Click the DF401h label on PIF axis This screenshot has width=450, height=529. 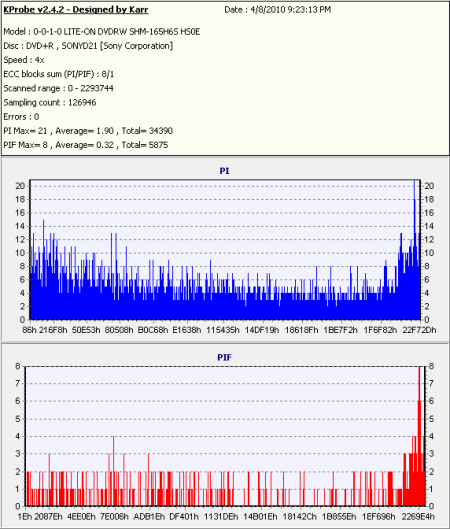(184, 517)
